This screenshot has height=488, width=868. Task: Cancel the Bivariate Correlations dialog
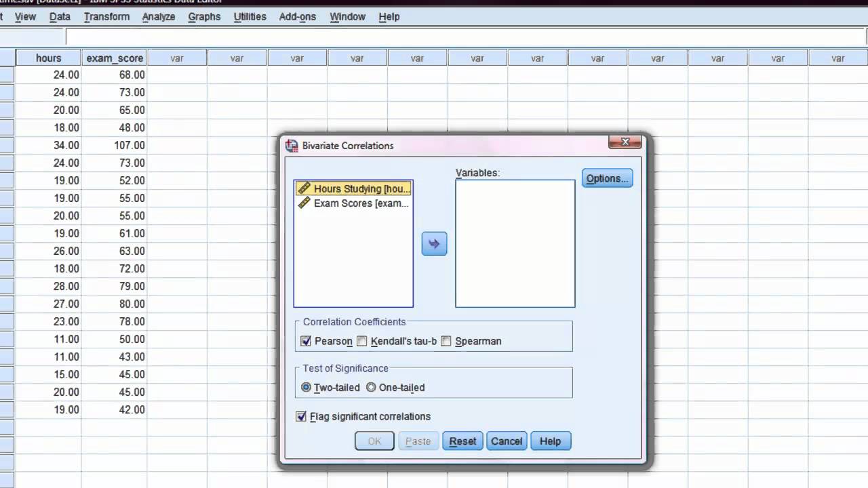pyautogui.click(x=507, y=441)
